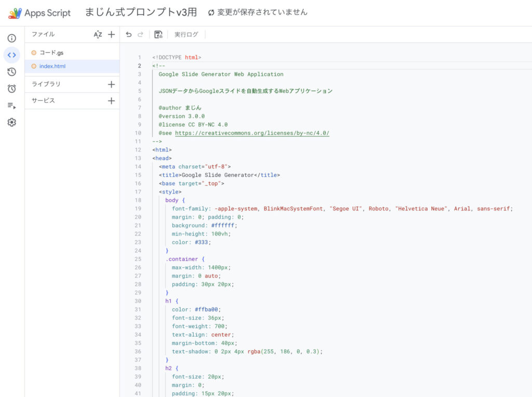Open Project Settings gear icon
The height and width of the screenshot is (397, 532).
point(11,122)
